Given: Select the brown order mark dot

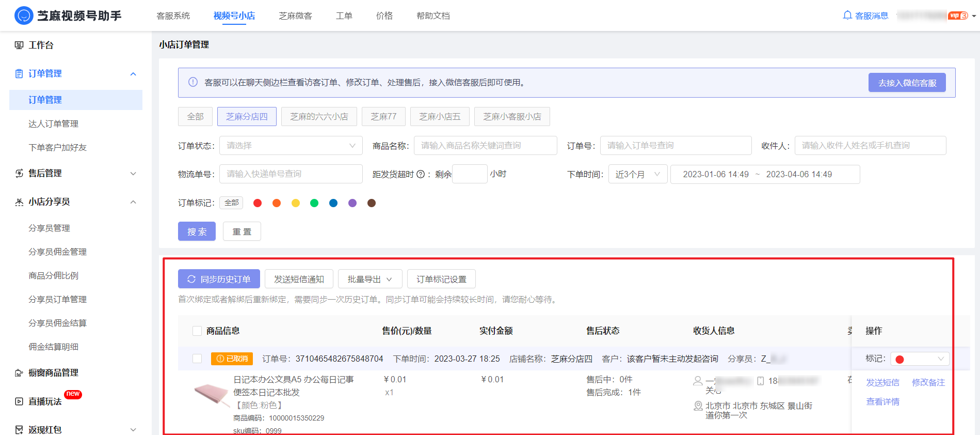Looking at the screenshot, I should (372, 203).
